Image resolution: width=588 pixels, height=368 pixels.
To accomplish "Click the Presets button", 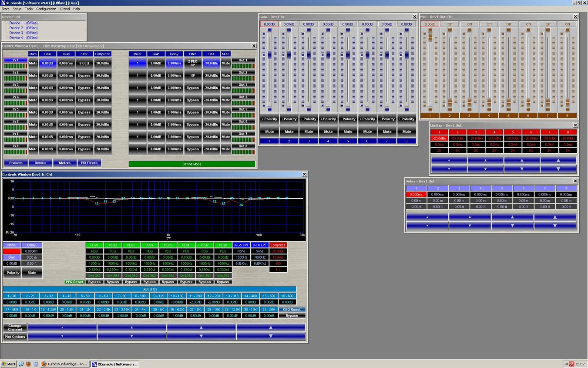I will 16,163.
